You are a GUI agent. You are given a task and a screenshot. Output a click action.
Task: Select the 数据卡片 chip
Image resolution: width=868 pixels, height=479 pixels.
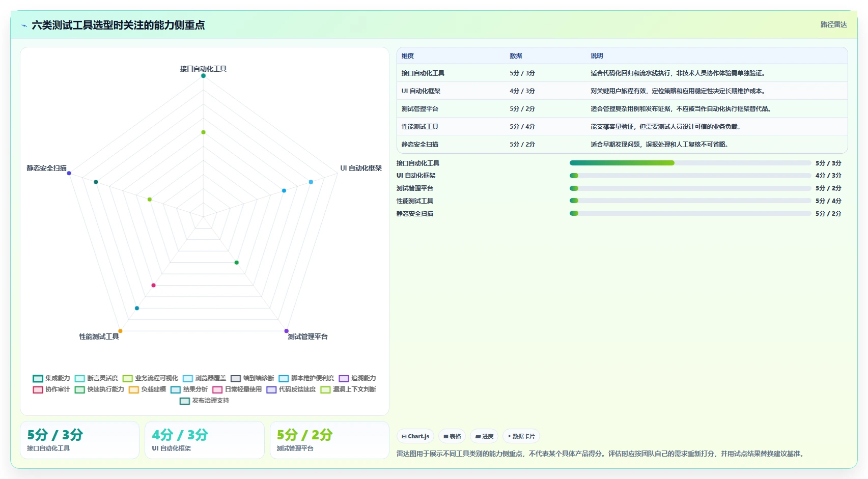pos(521,436)
